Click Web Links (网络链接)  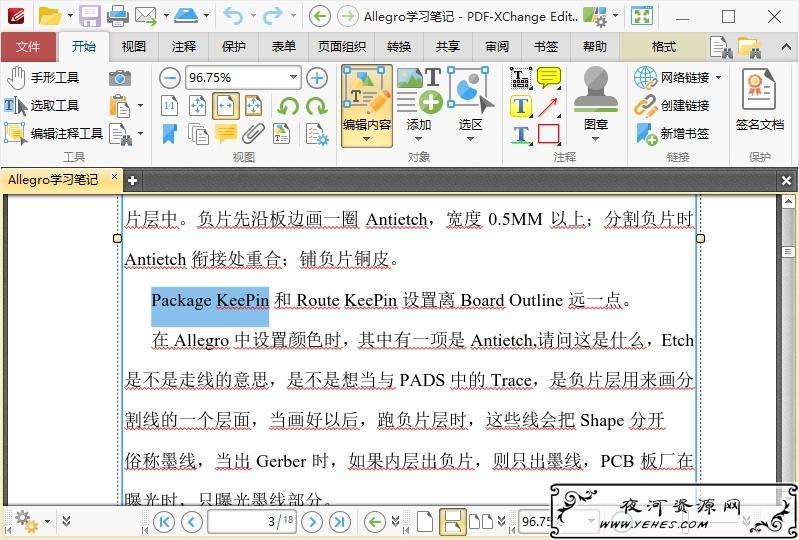point(678,77)
